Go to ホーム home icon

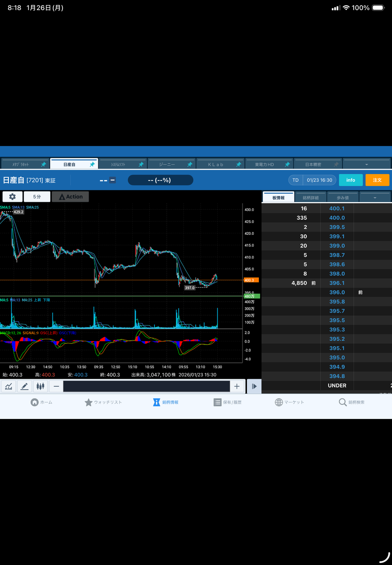(x=34, y=402)
